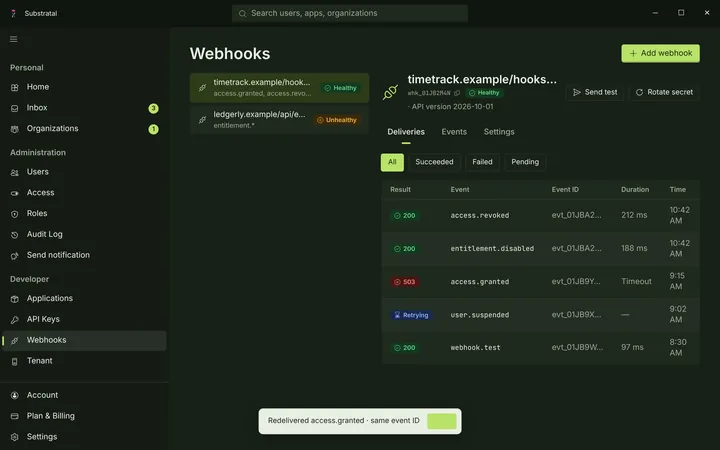
Task: Open the entitlement.disabled delivery row
Action: 540,248
